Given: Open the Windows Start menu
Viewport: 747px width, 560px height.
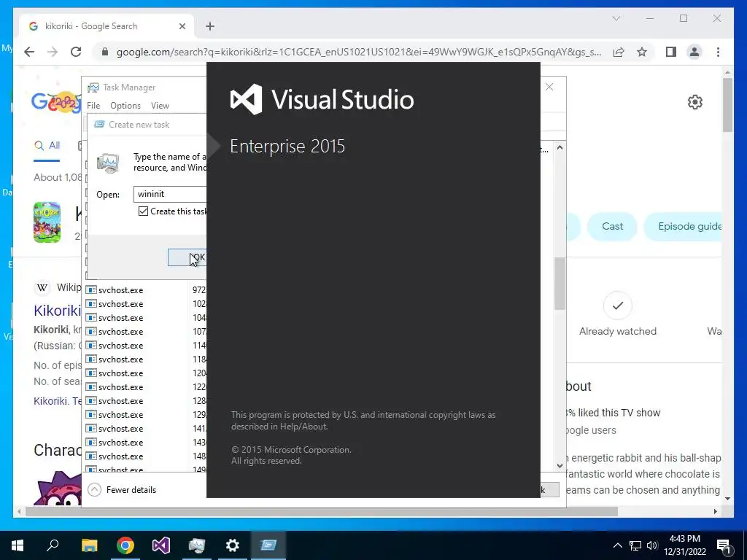Looking at the screenshot, I should point(18,545).
